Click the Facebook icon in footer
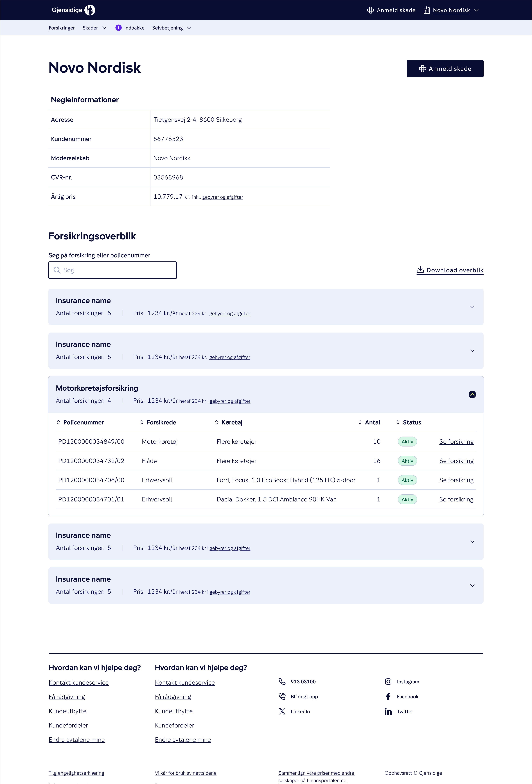The height and width of the screenshot is (784, 532). coord(388,696)
